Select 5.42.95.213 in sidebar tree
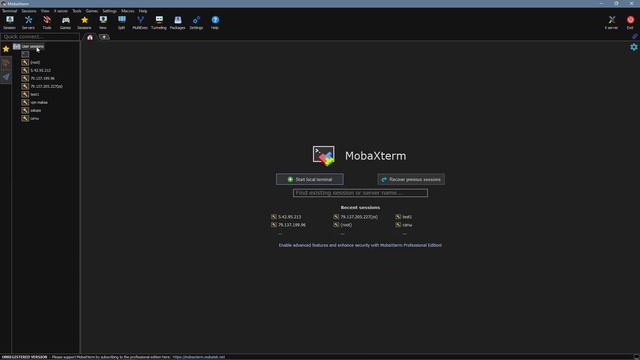The image size is (640, 360). pos(40,70)
